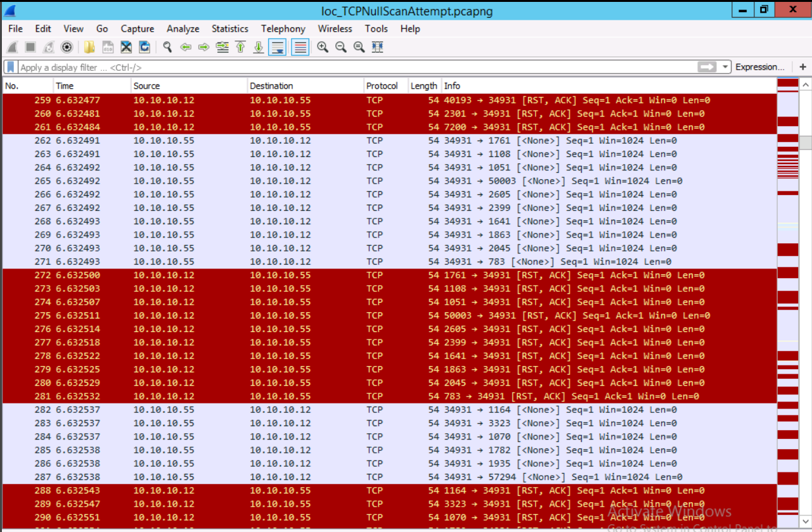Zoom out main window text icon
This screenshot has height=532, width=812.
pos(341,47)
